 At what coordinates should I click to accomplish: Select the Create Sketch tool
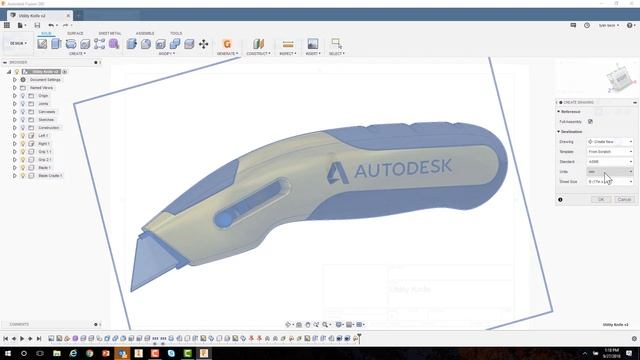[42, 44]
